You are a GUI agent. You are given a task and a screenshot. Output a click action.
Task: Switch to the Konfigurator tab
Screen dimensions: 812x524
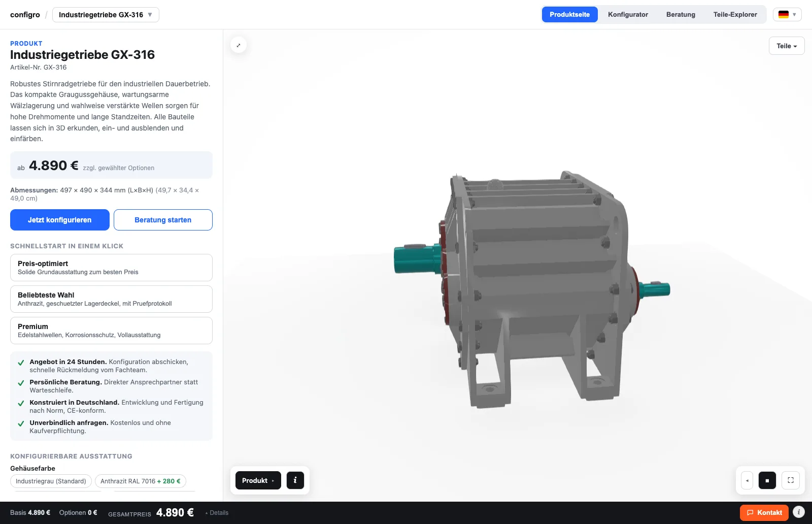coord(628,15)
